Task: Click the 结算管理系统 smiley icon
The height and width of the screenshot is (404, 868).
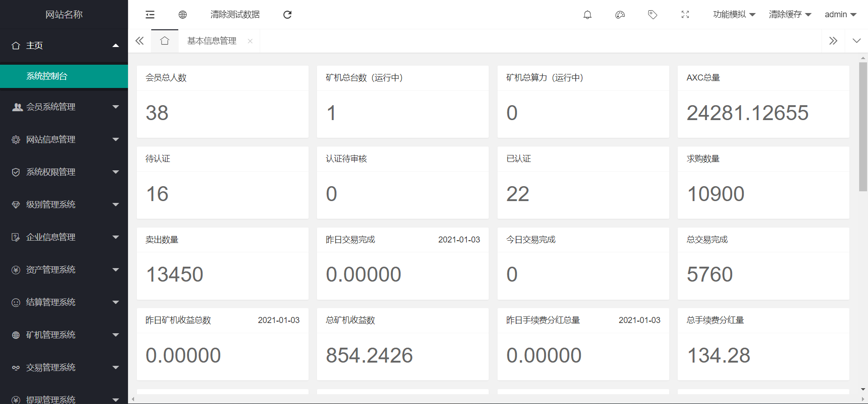Action: [16, 303]
